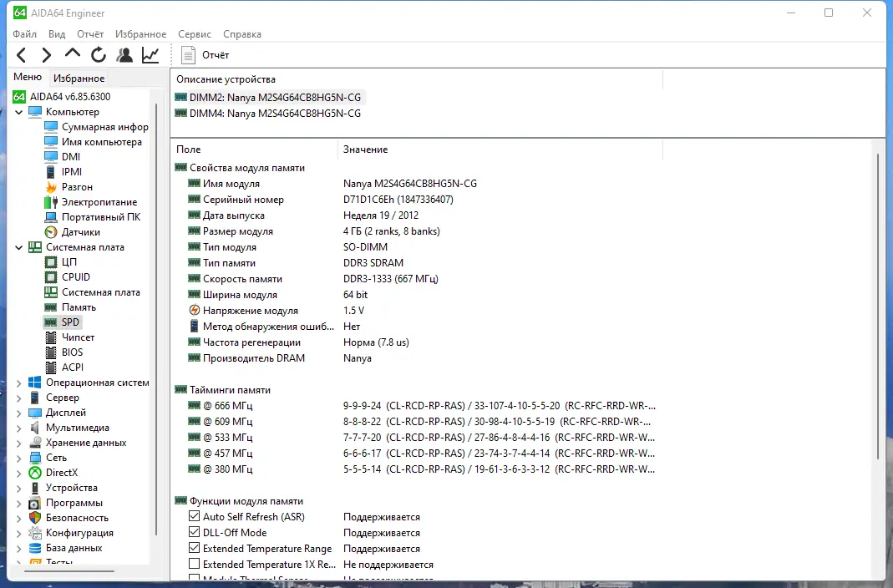
Task: Open the IPMI tree item
Action: coord(63,172)
